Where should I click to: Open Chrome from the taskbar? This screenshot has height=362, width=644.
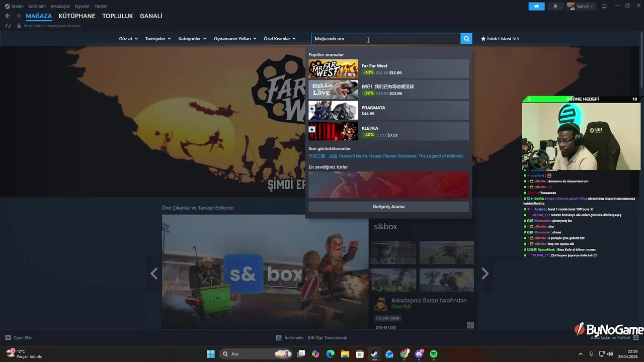[404, 354]
